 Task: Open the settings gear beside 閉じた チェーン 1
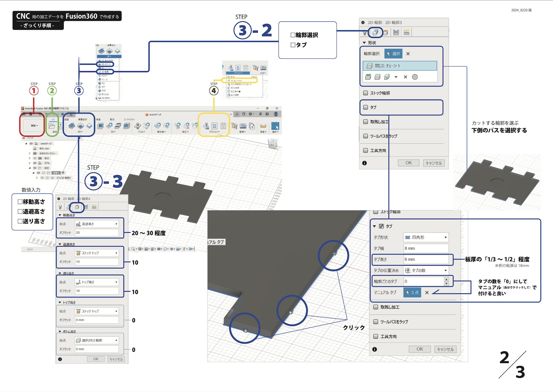(x=414, y=77)
